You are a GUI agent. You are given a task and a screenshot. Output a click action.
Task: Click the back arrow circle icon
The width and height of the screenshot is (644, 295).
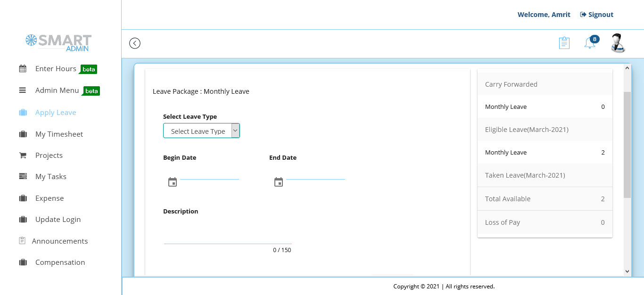(x=135, y=43)
